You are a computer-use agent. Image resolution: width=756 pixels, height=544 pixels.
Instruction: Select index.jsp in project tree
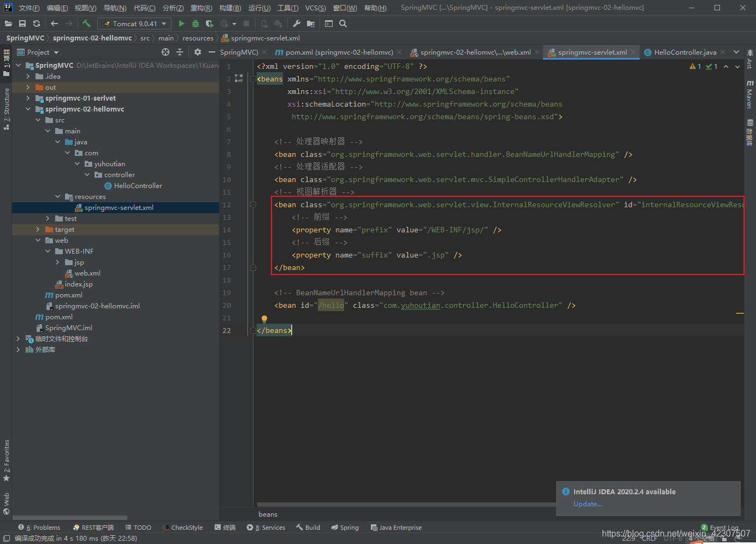coord(79,284)
